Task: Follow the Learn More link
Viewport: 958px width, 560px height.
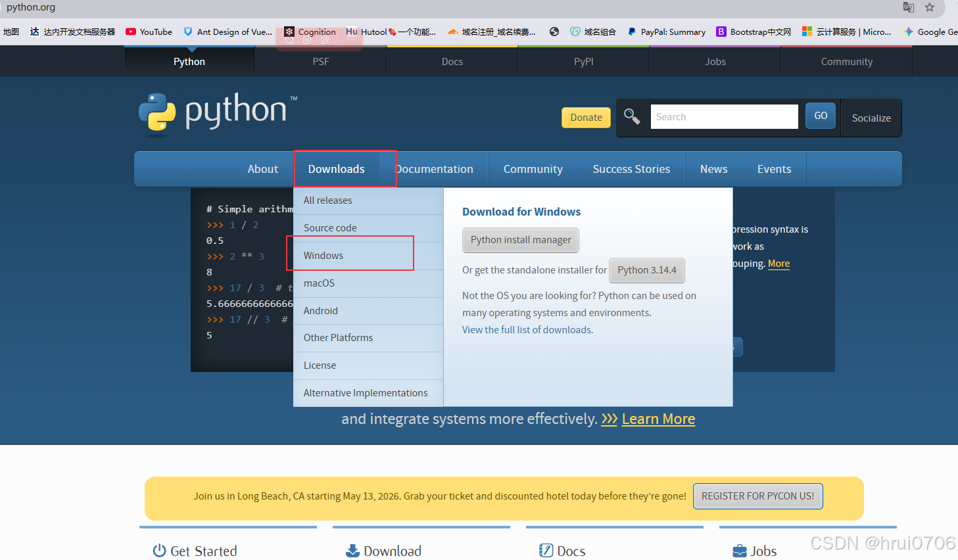Action: tap(658, 419)
